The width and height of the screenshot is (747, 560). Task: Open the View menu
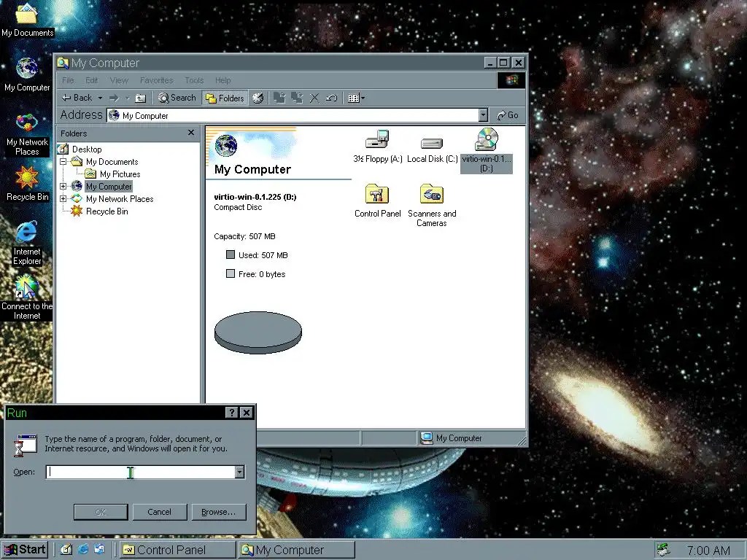click(119, 80)
